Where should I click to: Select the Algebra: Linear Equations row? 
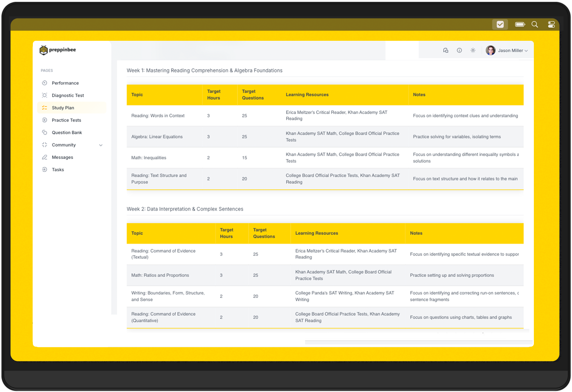point(157,137)
